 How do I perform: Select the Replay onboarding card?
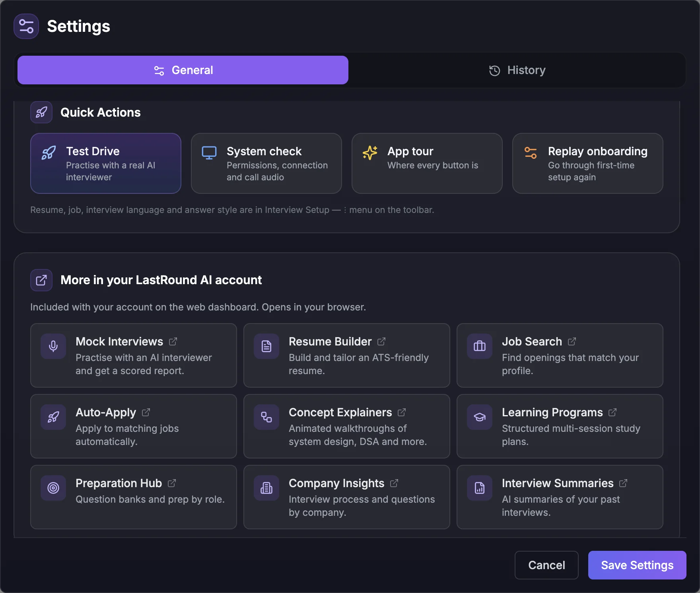click(x=588, y=163)
